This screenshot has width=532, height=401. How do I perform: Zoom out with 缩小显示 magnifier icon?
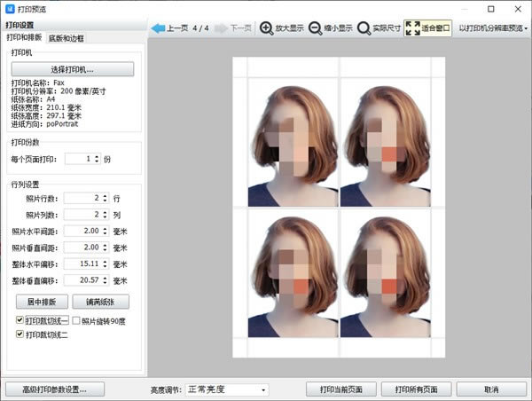(315, 28)
